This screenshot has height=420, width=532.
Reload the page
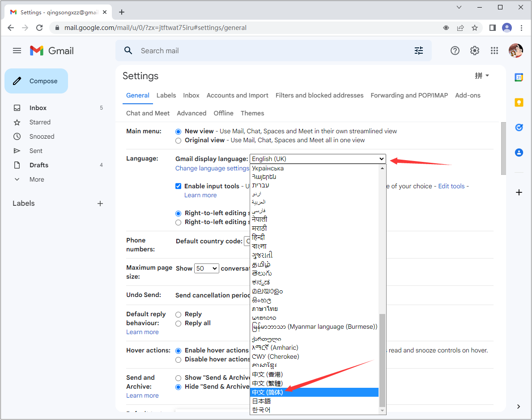(39, 28)
